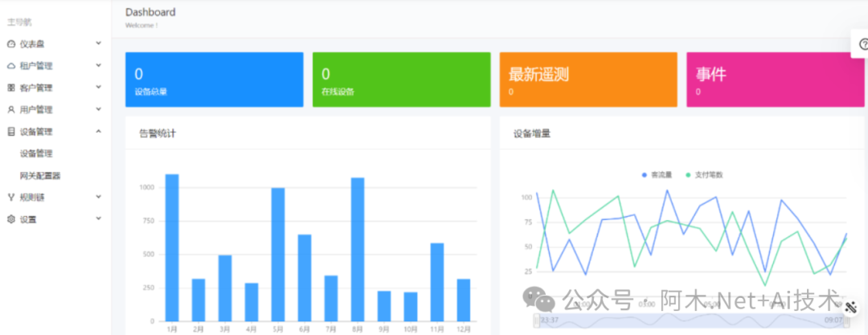Click the green 在线设备 card
This screenshot has width=868, height=335.
coord(401,80)
